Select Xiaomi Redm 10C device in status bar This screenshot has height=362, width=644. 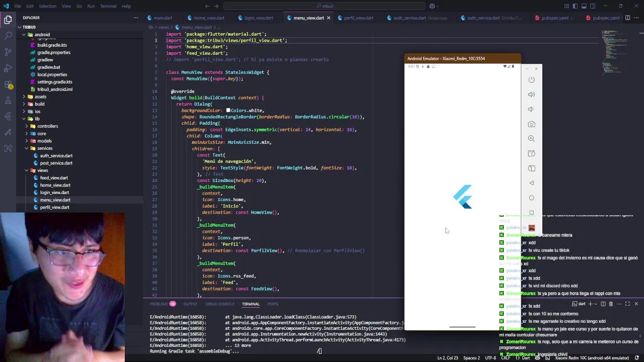(x=592, y=358)
